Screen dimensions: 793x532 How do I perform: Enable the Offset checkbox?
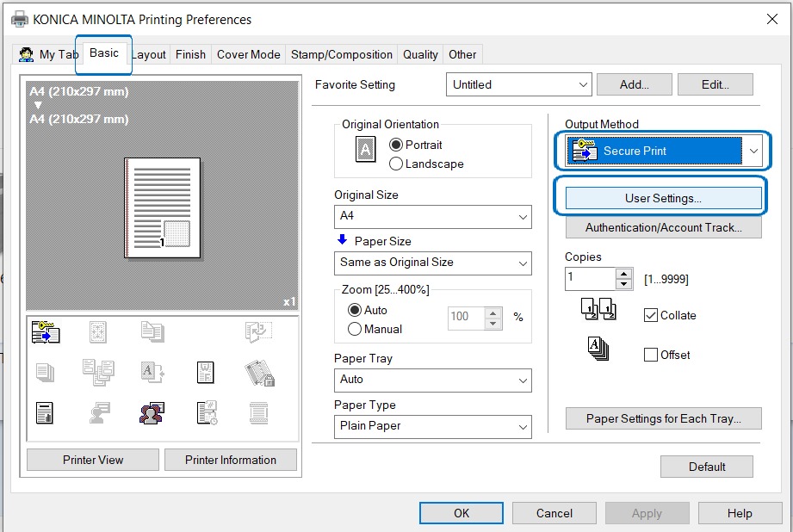click(651, 355)
